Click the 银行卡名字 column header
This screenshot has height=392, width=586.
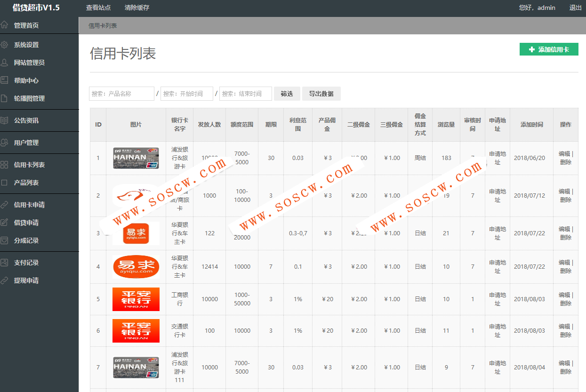pos(180,125)
